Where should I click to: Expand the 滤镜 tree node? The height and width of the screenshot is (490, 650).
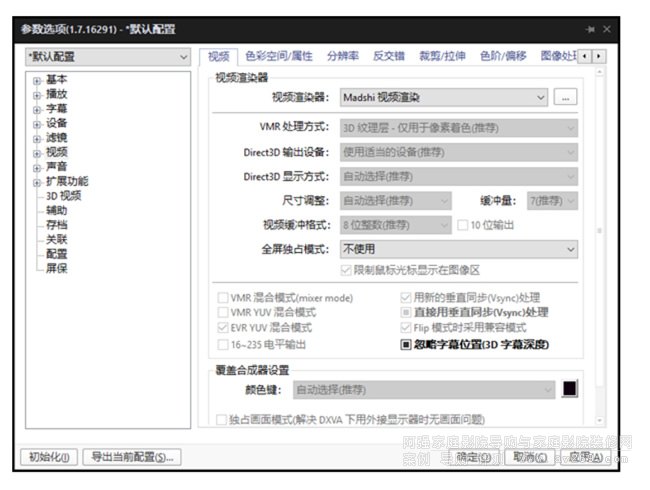pyautogui.click(x=37, y=138)
